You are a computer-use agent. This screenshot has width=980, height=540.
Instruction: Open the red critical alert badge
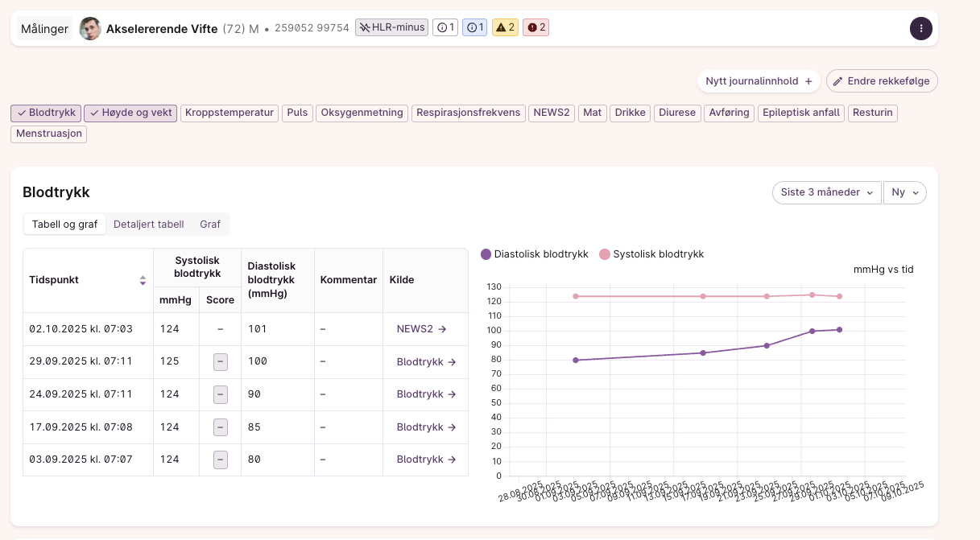tap(535, 28)
